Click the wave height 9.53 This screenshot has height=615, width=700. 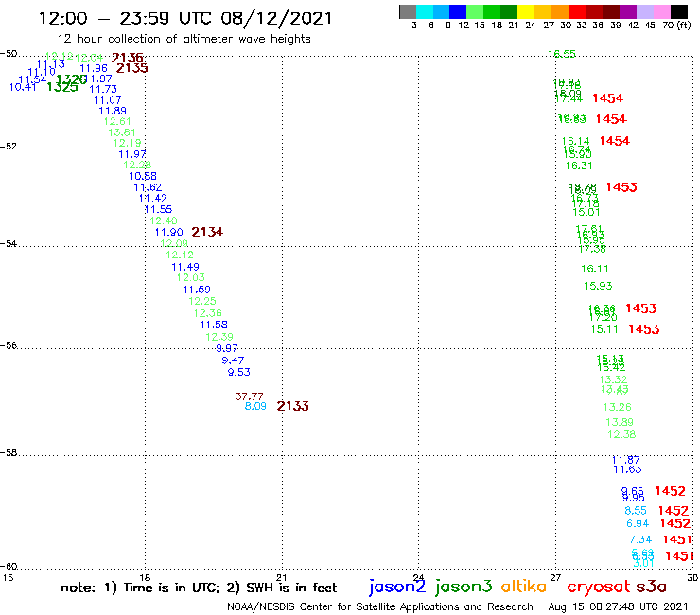(x=238, y=372)
